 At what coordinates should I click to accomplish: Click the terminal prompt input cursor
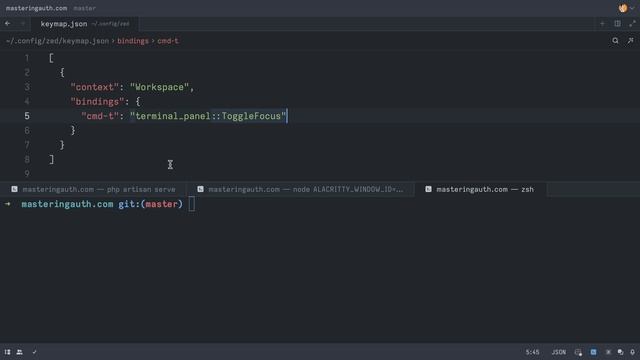tap(192, 204)
